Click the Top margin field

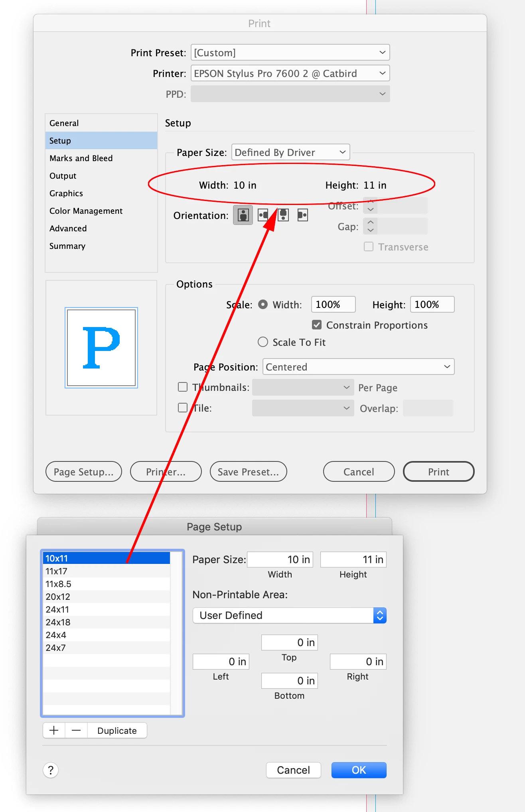click(290, 643)
